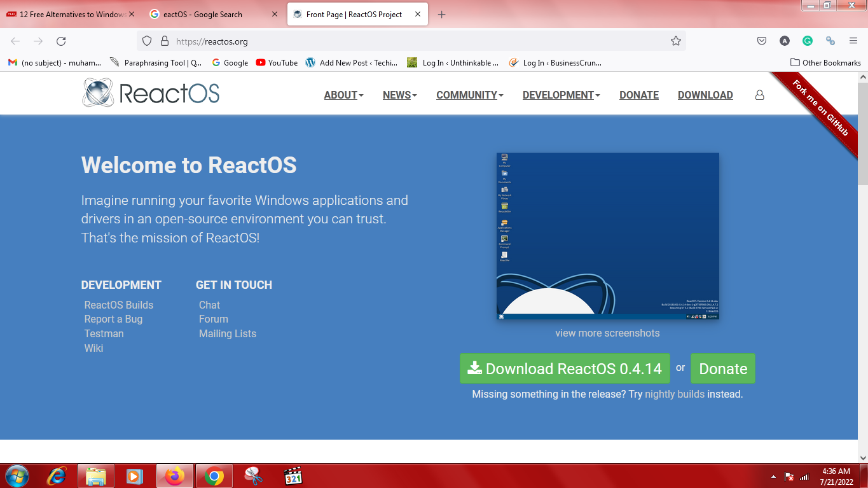The image size is (868, 488).
Task: Close the 12 Free Alternatives tab
Action: (x=132, y=14)
